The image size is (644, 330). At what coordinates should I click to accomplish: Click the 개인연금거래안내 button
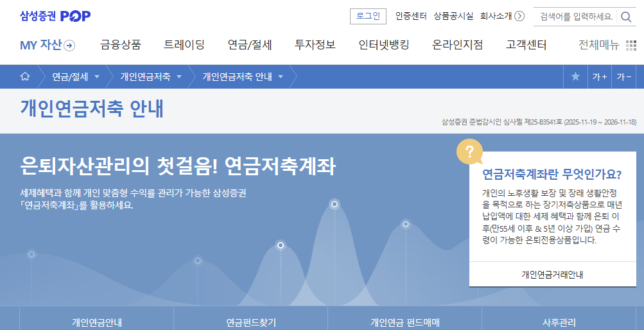(552, 275)
